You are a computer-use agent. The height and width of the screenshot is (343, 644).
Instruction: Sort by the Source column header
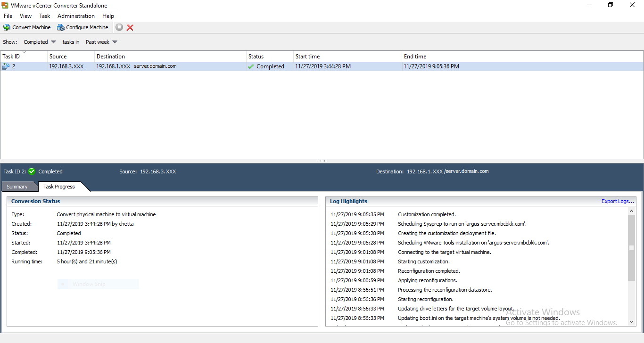pyautogui.click(x=71, y=57)
